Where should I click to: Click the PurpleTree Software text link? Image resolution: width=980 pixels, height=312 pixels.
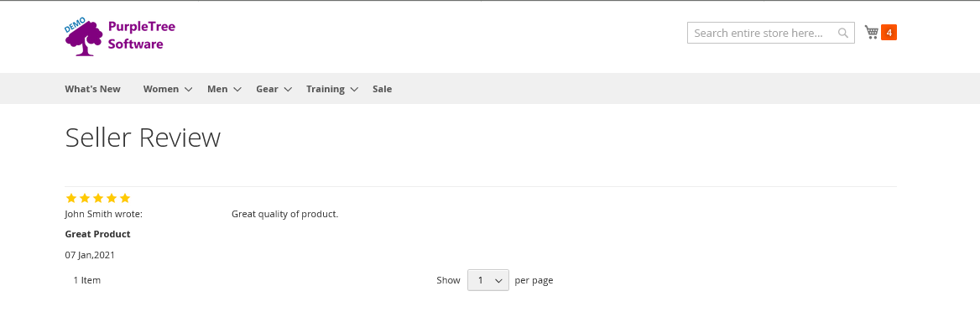[x=141, y=35]
